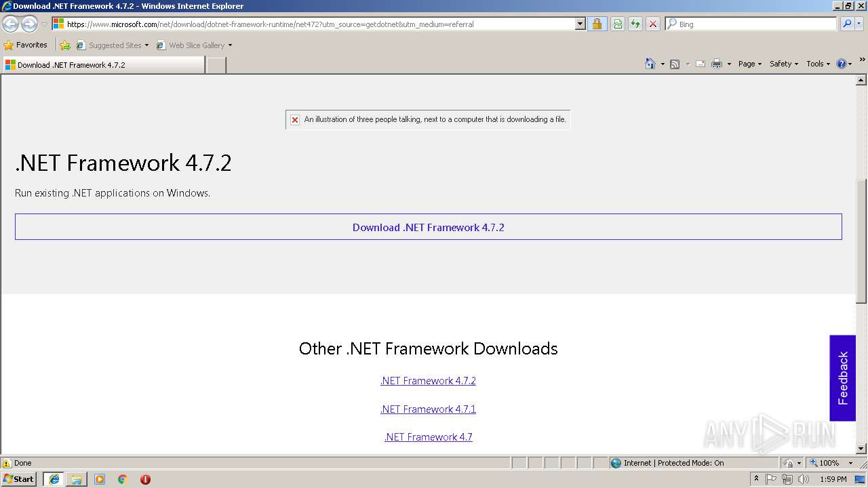Open the .NET Framework 4.7 link
Viewport: 868px width, 488px height.
coord(428,437)
